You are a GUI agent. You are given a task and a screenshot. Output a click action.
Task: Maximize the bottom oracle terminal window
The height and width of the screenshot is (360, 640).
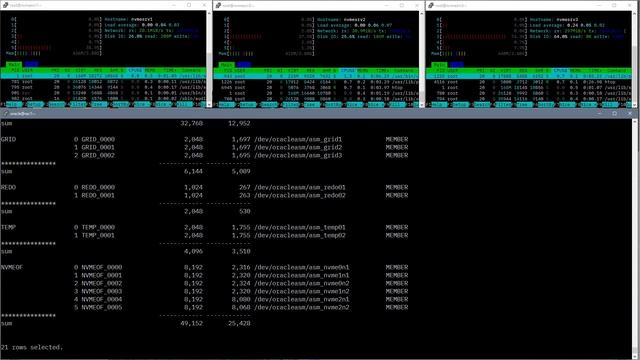(x=614, y=113)
